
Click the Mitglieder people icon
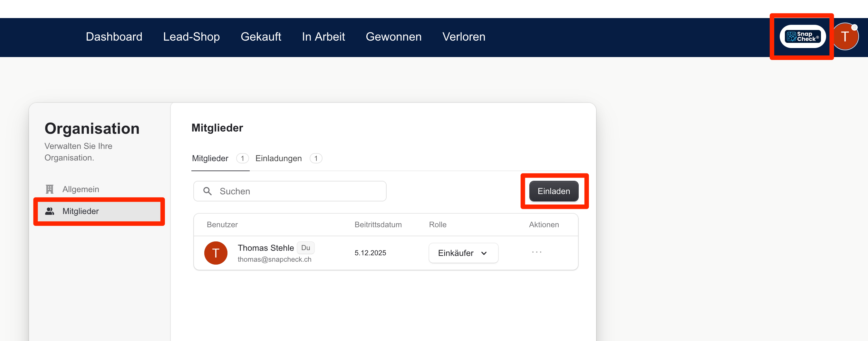point(50,211)
